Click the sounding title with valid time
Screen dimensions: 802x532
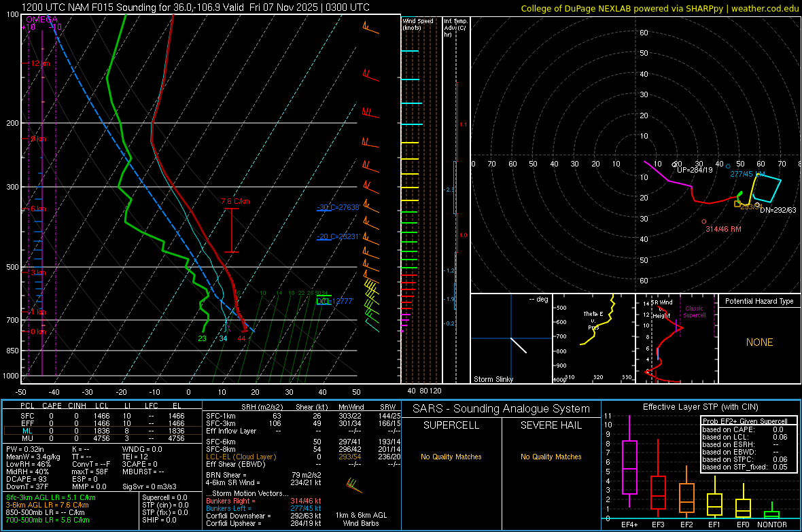tap(195, 7)
